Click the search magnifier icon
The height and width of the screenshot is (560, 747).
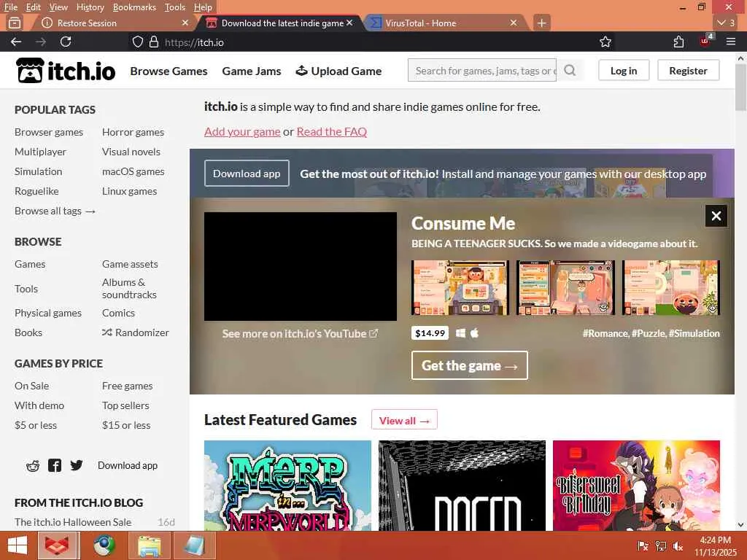click(570, 71)
